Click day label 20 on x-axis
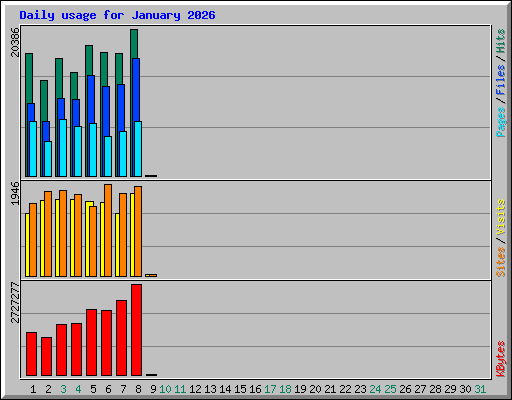This screenshot has height=400, width=512. coord(315,389)
